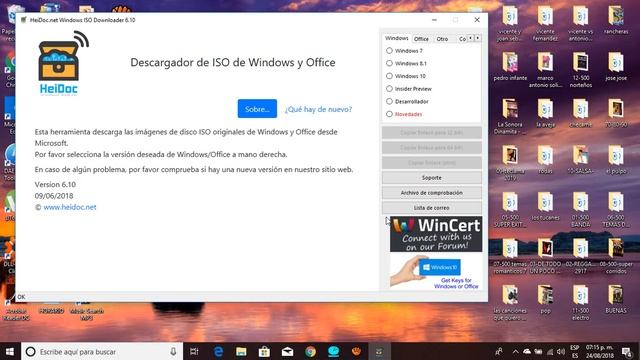Viewport: 640px width, 360px height.
Task: Open the taskbar clock and date
Action: [600, 351]
